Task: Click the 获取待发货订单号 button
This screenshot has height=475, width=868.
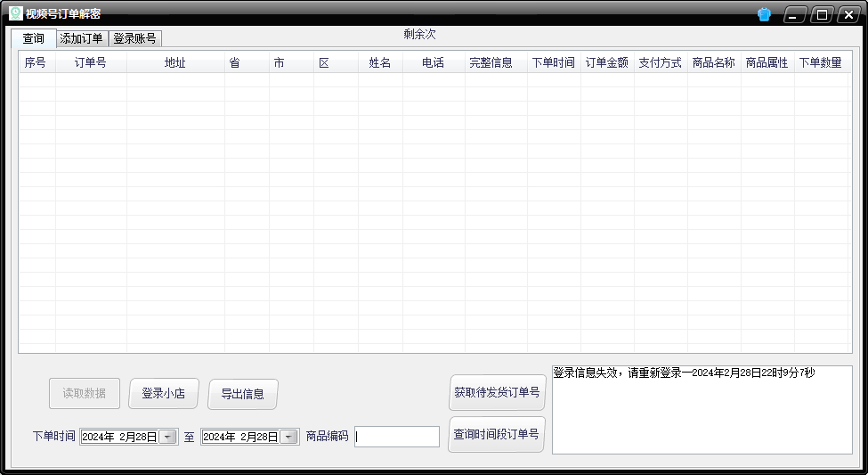Action: 497,392
